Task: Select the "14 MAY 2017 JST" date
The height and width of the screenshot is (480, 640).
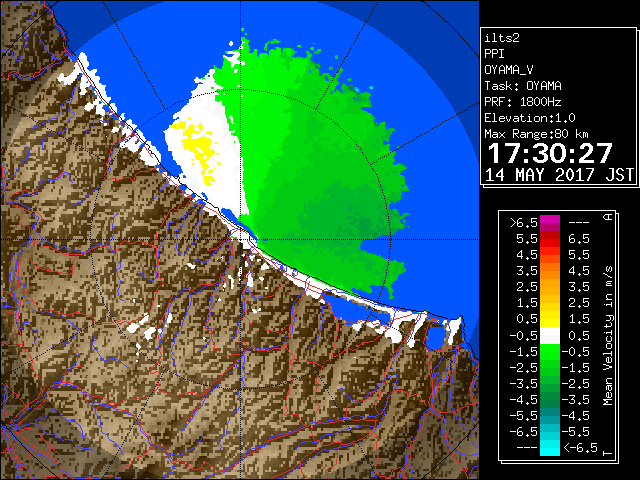Action: (559, 175)
